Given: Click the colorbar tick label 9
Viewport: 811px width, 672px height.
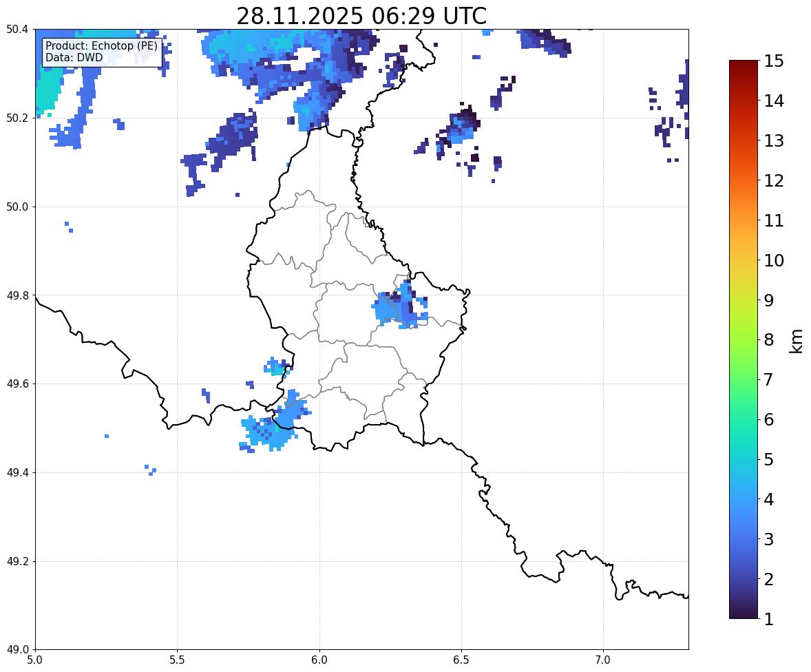Looking at the screenshot, I should pyautogui.click(x=769, y=300).
